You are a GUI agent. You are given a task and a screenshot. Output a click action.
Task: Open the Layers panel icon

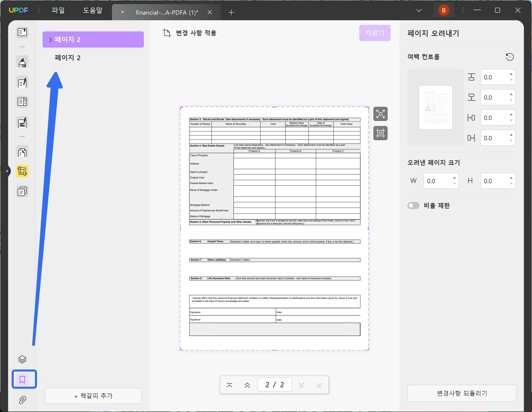coord(22,359)
